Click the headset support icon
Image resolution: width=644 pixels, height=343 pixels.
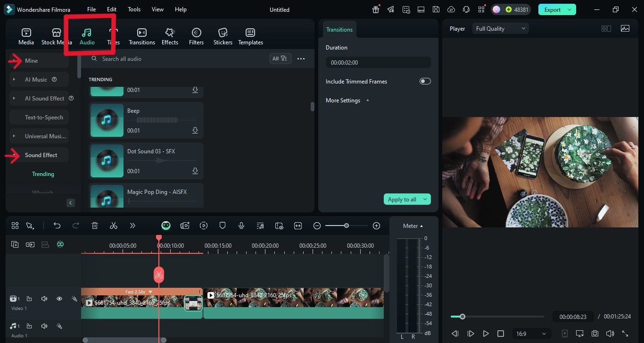pos(466,9)
